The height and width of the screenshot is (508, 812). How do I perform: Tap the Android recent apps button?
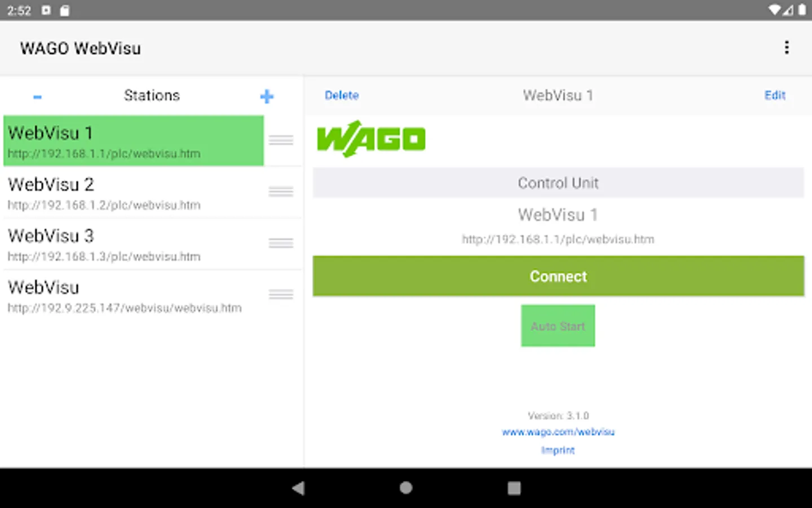point(514,488)
